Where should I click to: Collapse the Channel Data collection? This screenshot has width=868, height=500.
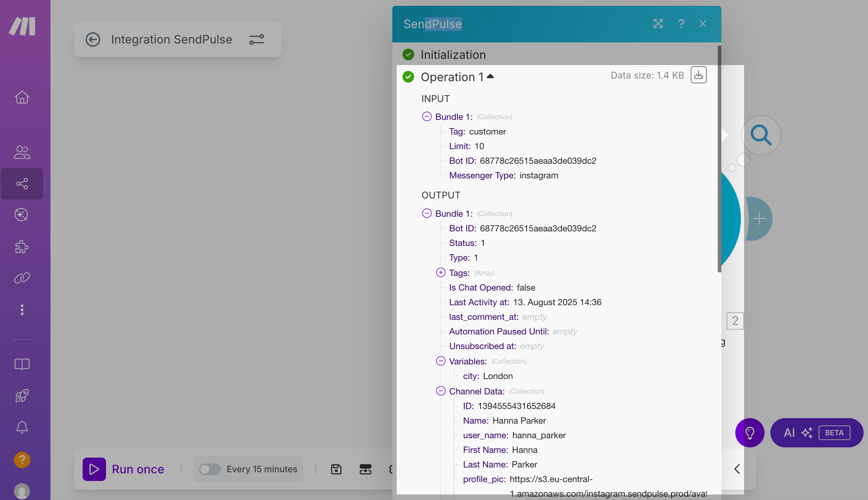click(441, 391)
